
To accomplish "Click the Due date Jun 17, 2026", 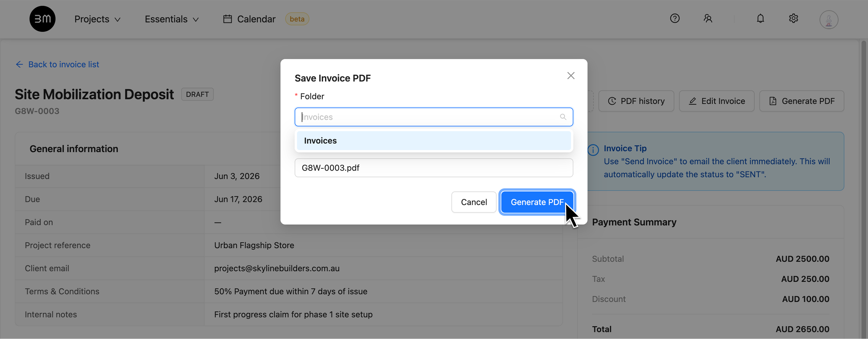I will 238,199.
